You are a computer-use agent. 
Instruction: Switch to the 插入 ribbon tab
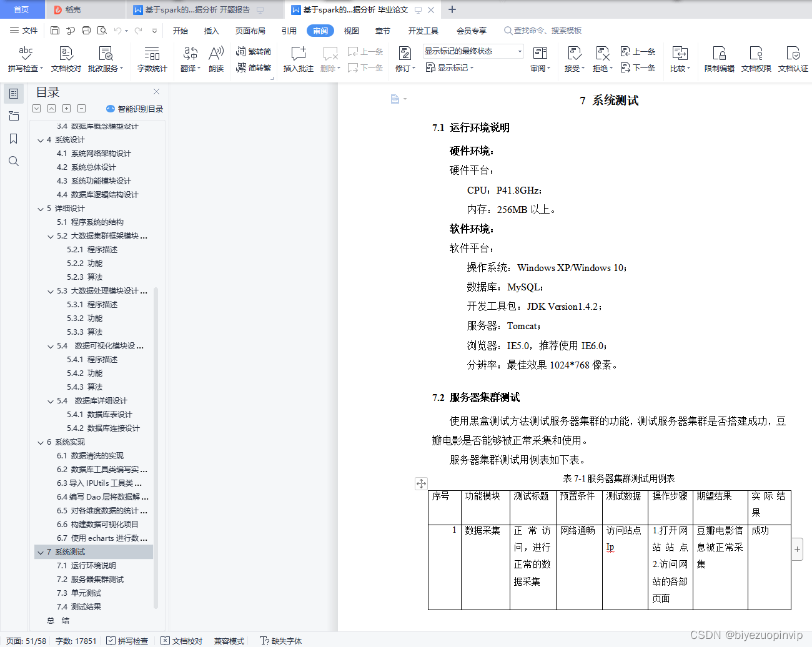pos(212,31)
